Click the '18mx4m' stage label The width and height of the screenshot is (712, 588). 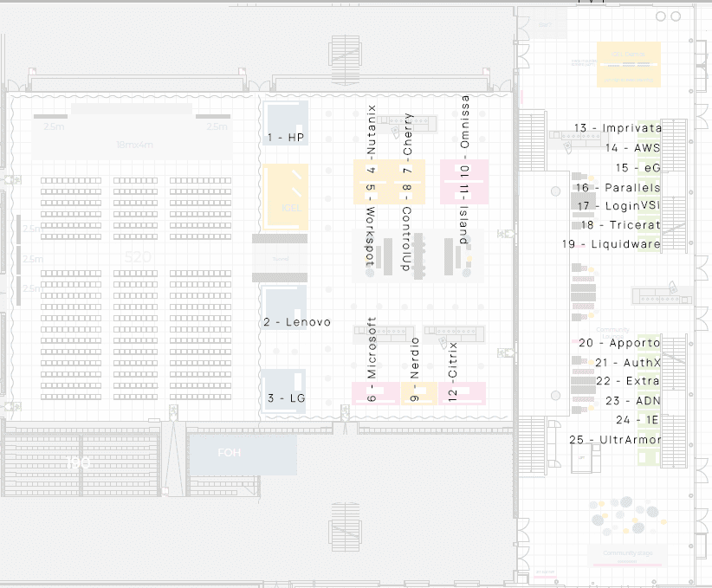pos(134,145)
